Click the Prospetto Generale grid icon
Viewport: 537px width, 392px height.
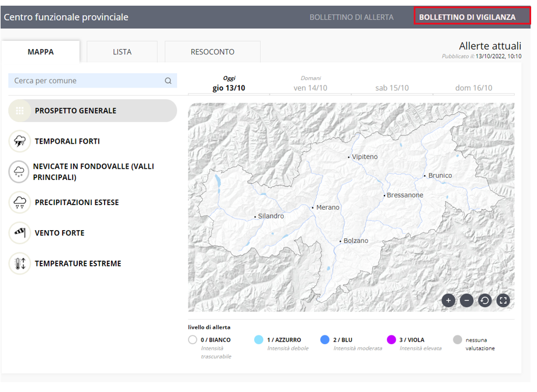[20, 110]
